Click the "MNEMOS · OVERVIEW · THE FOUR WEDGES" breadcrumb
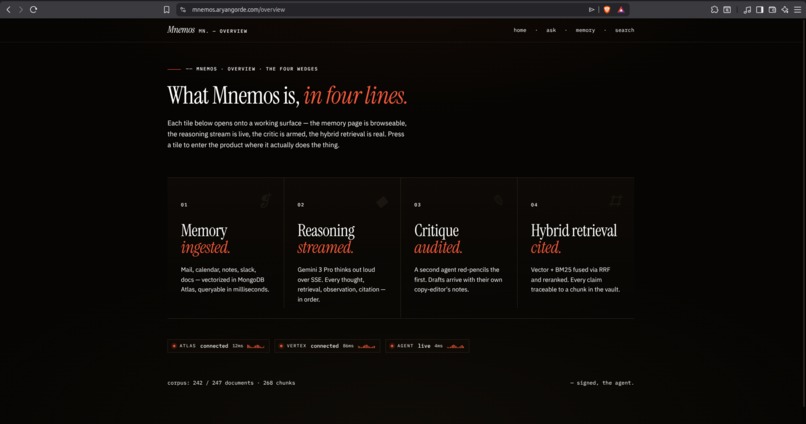 257,69
